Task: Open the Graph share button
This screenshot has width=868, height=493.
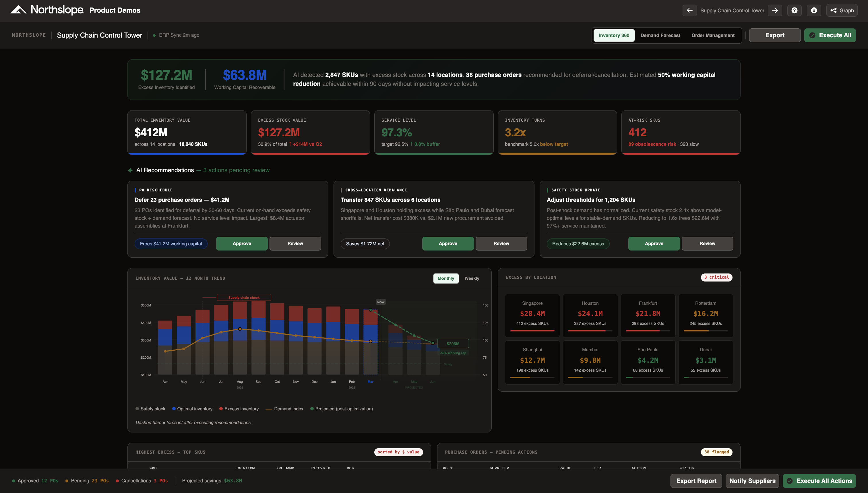Action: pyautogui.click(x=842, y=11)
